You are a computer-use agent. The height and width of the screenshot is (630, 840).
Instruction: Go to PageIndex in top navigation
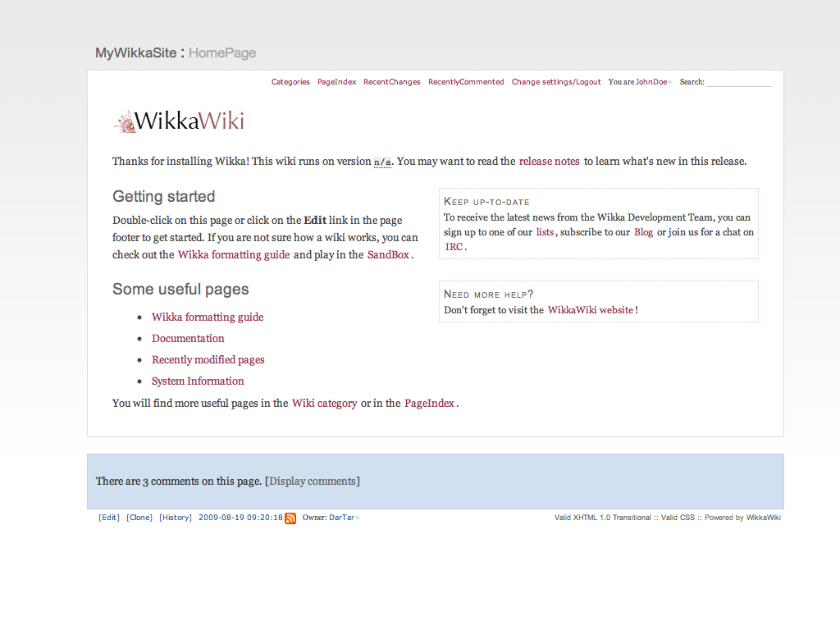[x=336, y=82]
